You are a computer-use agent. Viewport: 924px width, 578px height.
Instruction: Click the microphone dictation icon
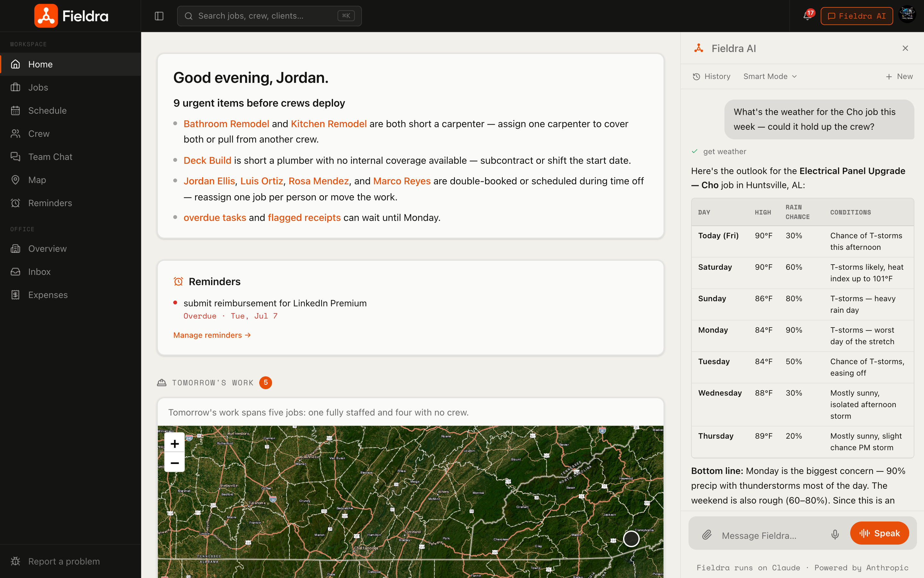tap(835, 535)
